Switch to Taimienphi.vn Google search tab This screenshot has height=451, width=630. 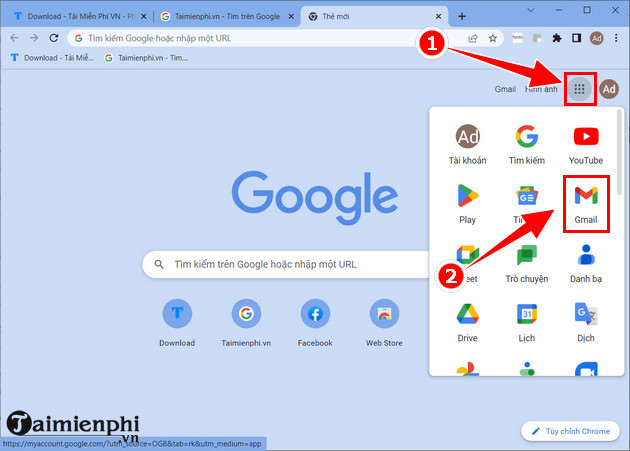pos(227,16)
